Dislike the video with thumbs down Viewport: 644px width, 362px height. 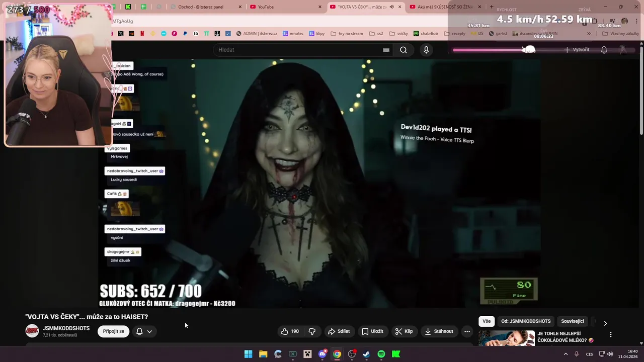(x=312, y=331)
